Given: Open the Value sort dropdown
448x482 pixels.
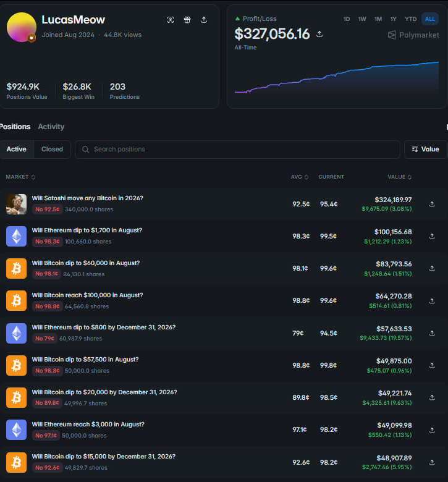Looking at the screenshot, I should 426,150.
